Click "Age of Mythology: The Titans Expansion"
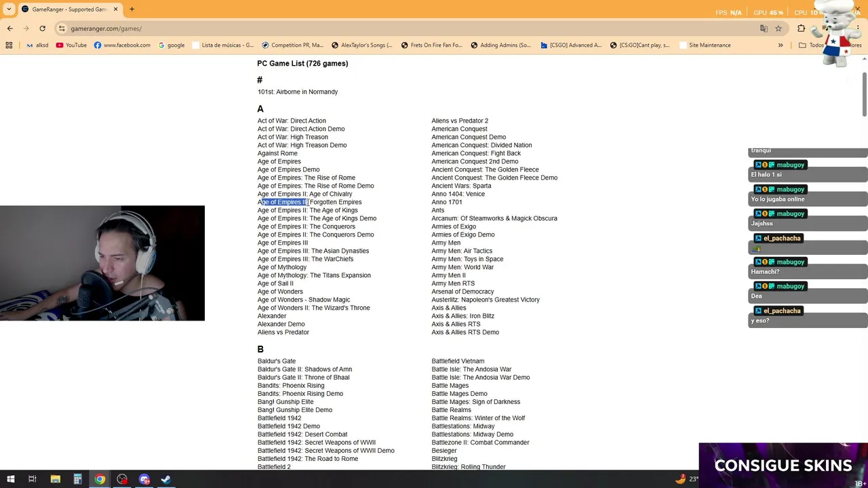Screen dimensions: 868x488 314,275
